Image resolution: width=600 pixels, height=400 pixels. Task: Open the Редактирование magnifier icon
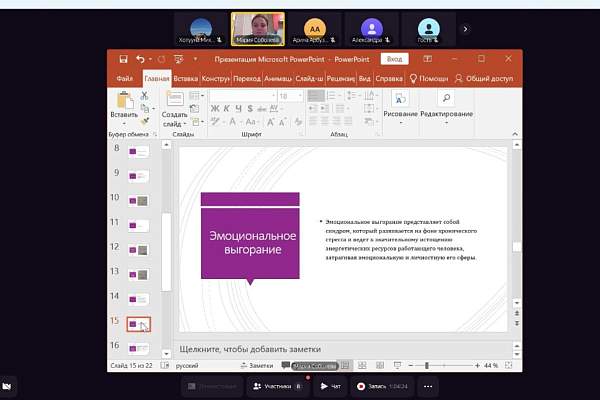click(446, 98)
